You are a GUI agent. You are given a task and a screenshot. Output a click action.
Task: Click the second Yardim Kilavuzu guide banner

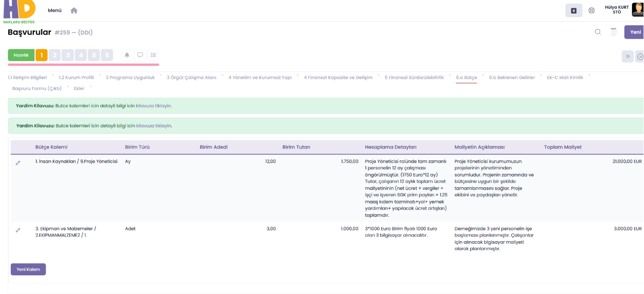click(x=326, y=125)
